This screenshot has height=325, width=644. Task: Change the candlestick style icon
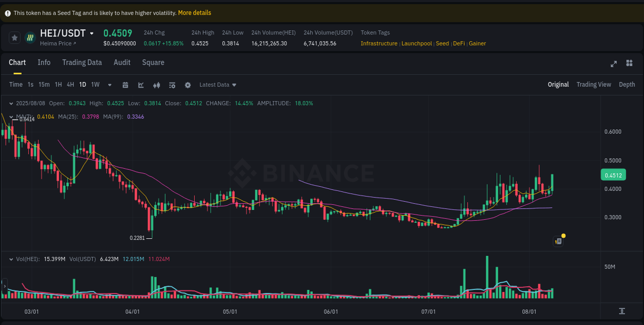click(157, 85)
